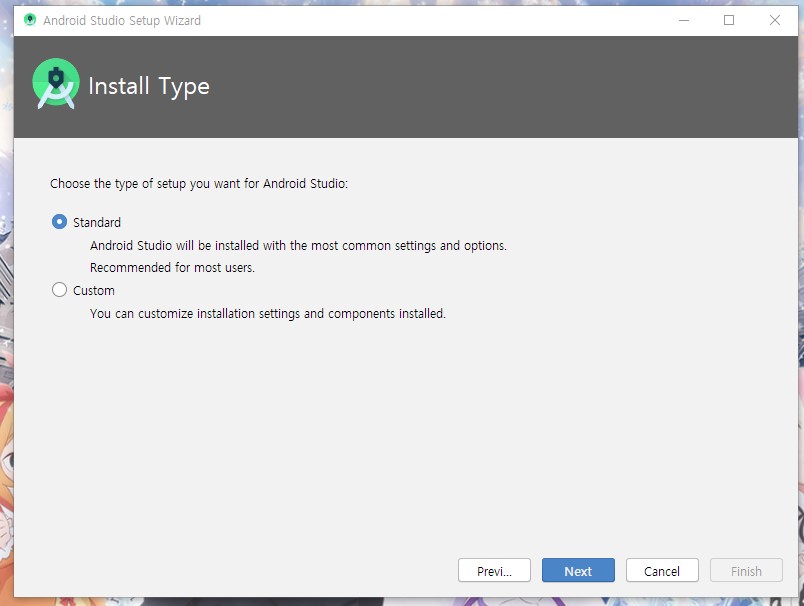This screenshot has width=804, height=606.
Task: Click the 'Android Studio Setup Wizard' window title
Action: click(x=122, y=21)
